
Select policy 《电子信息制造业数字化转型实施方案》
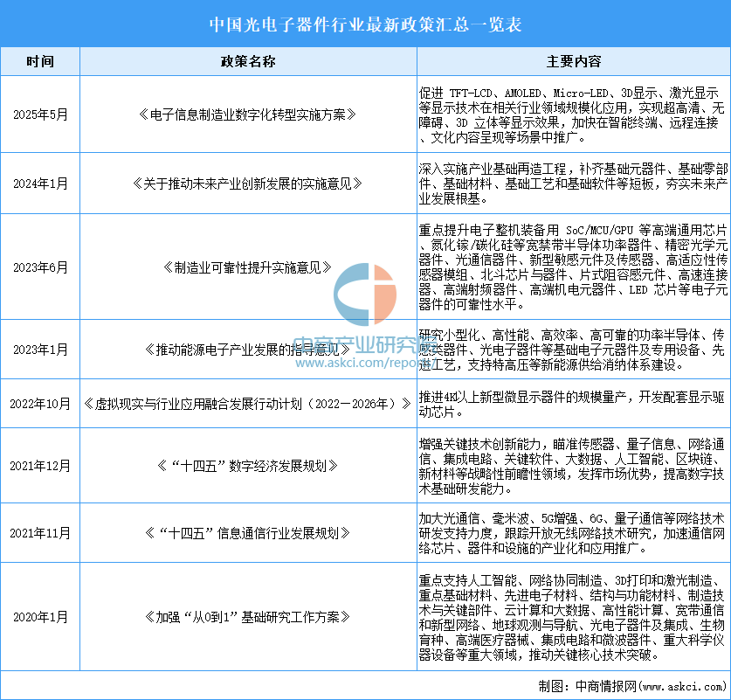[248, 114]
